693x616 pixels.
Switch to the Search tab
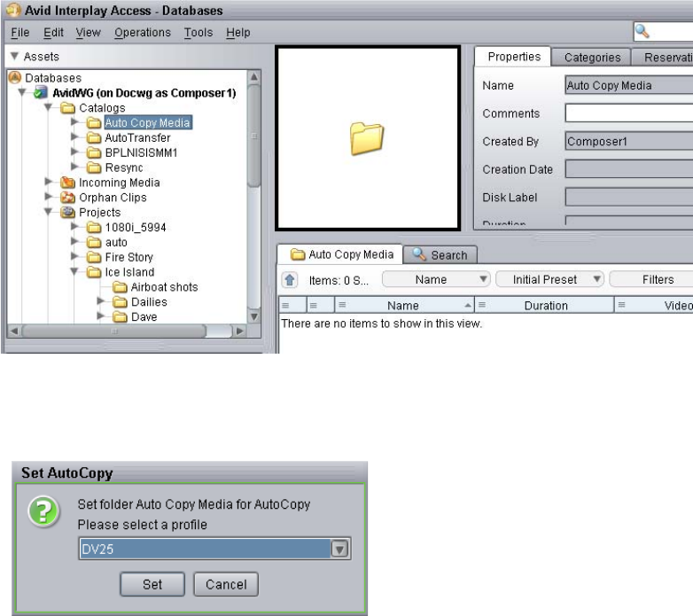(440, 255)
